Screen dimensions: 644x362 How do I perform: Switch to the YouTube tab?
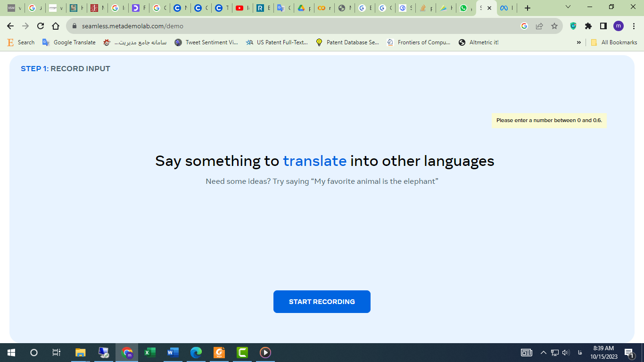click(242, 8)
